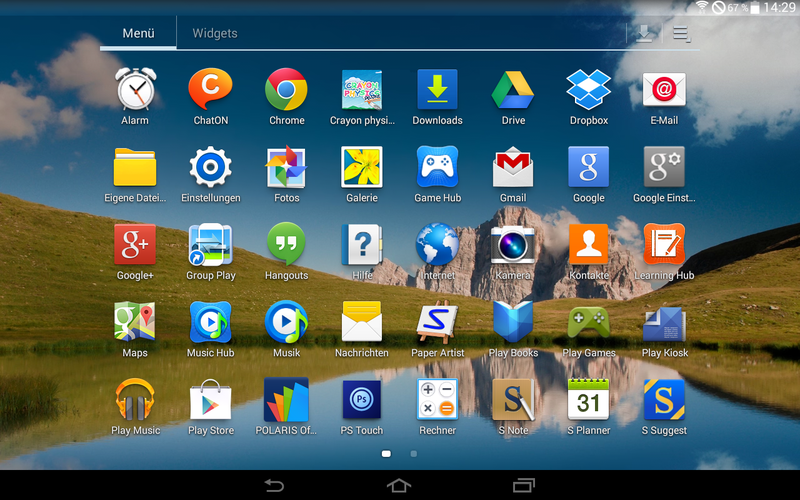
Task: Open the Chrome browser app
Action: click(286, 90)
